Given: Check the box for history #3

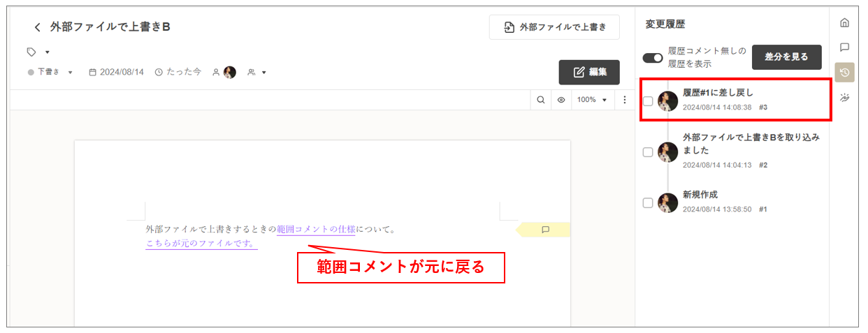Looking at the screenshot, I should (x=648, y=101).
